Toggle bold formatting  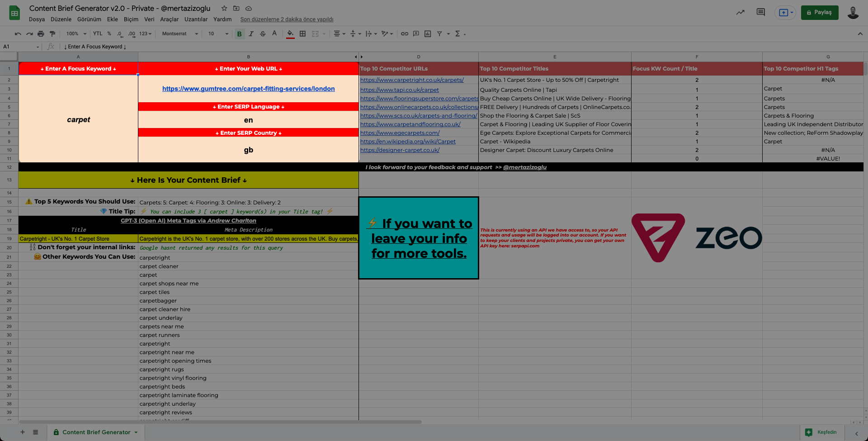[x=239, y=34]
